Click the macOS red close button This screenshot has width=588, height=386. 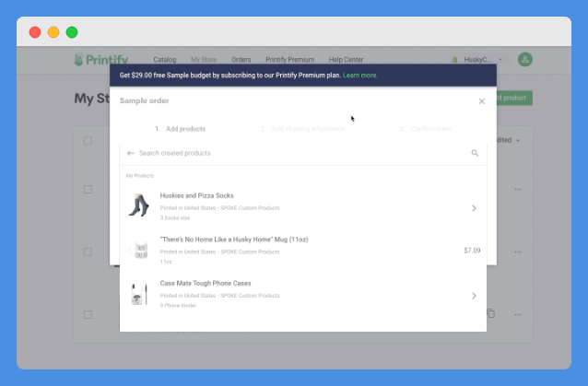pos(35,32)
